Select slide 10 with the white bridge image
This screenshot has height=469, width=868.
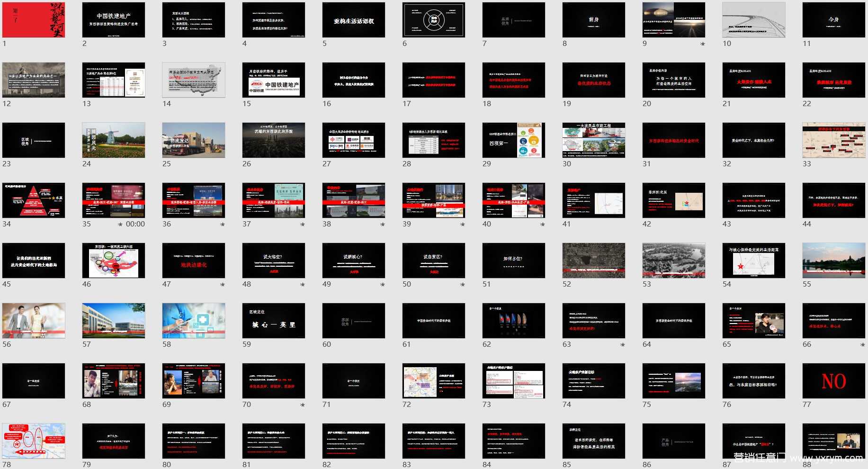pyautogui.click(x=754, y=20)
